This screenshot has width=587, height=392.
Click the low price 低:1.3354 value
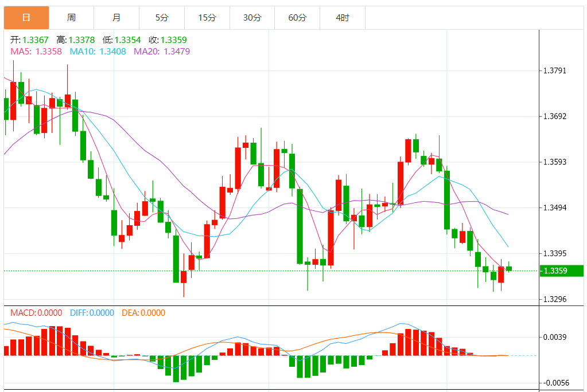pos(122,40)
